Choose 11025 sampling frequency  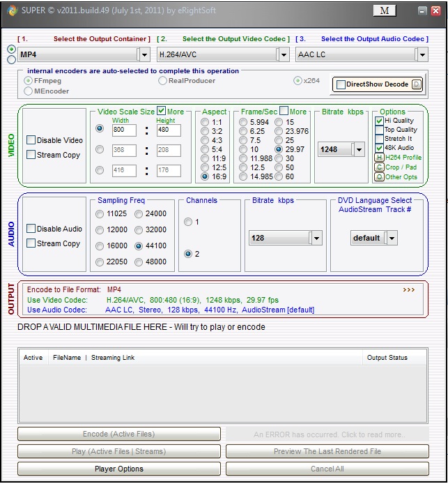(100, 214)
